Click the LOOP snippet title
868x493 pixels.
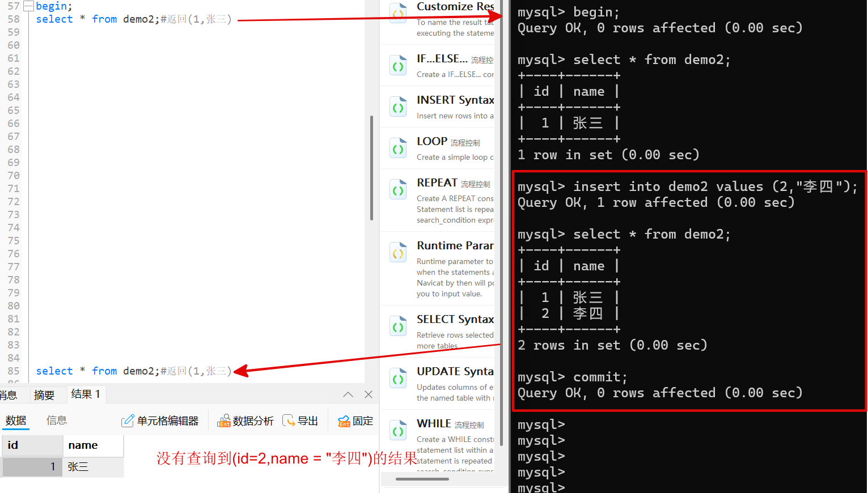432,142
